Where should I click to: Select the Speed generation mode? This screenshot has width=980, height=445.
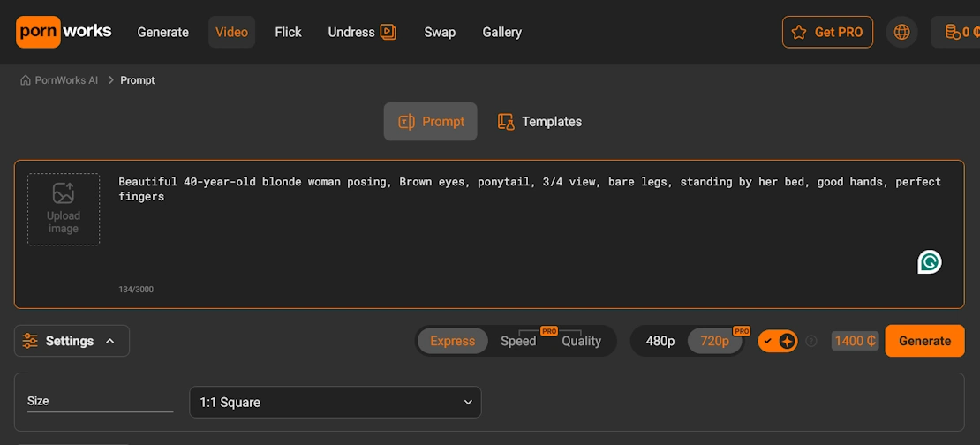click(x=518, y=341)
